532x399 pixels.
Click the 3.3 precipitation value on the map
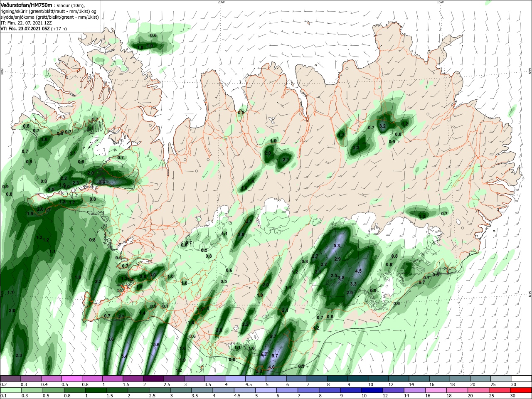pos(353,284)
